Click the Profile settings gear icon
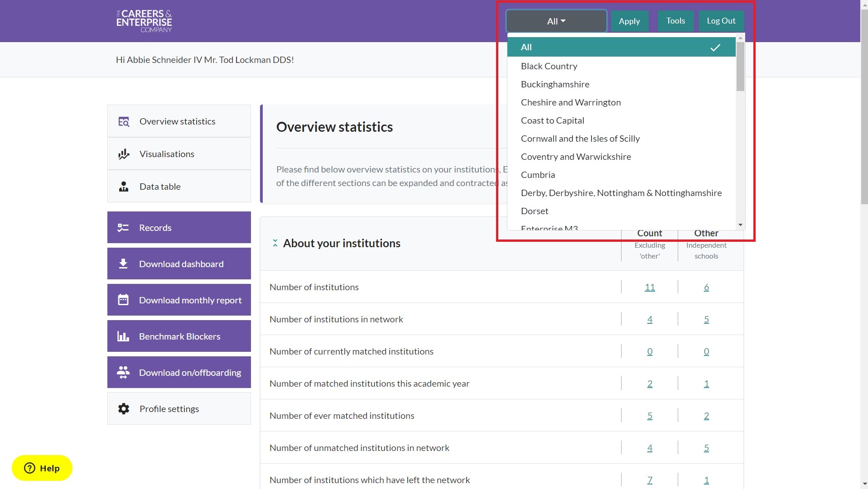The height and width of the screenshot is (489, 868). click(124, 409)
